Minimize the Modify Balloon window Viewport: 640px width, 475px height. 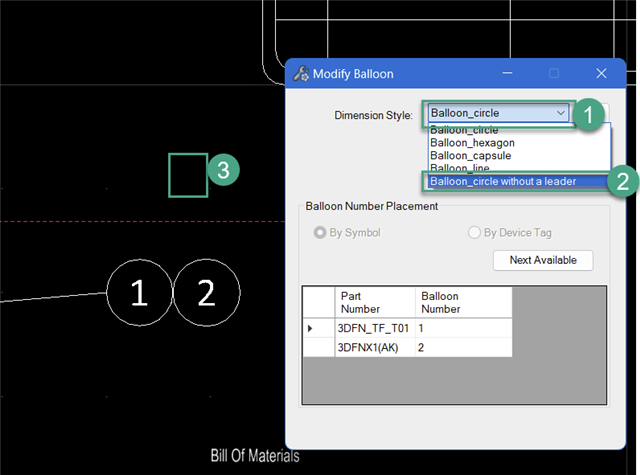506,74
